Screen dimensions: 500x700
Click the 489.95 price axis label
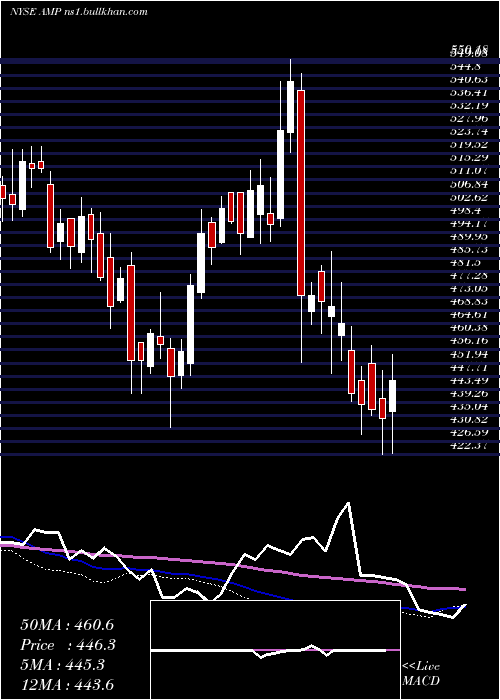tap(469, 237)
